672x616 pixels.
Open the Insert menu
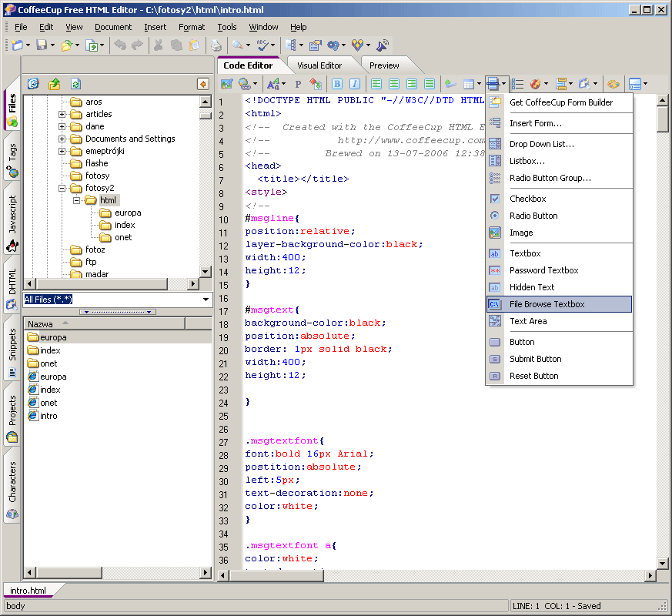pos(155,27)
